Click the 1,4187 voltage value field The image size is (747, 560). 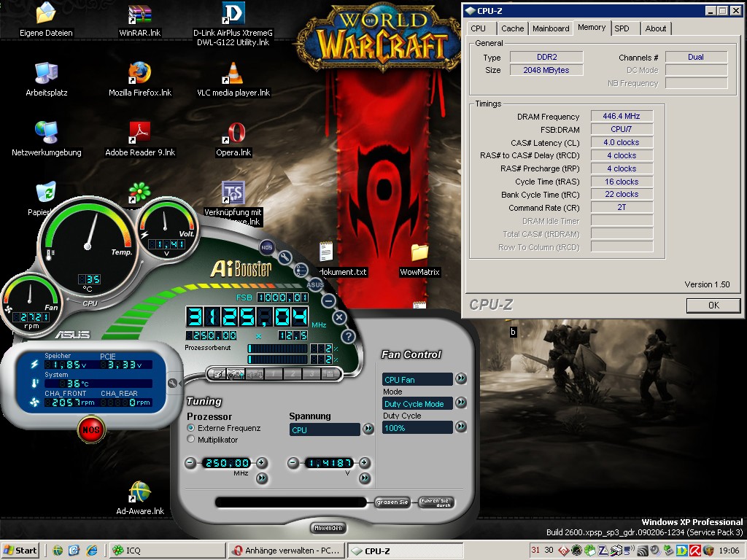click(330, 463)
